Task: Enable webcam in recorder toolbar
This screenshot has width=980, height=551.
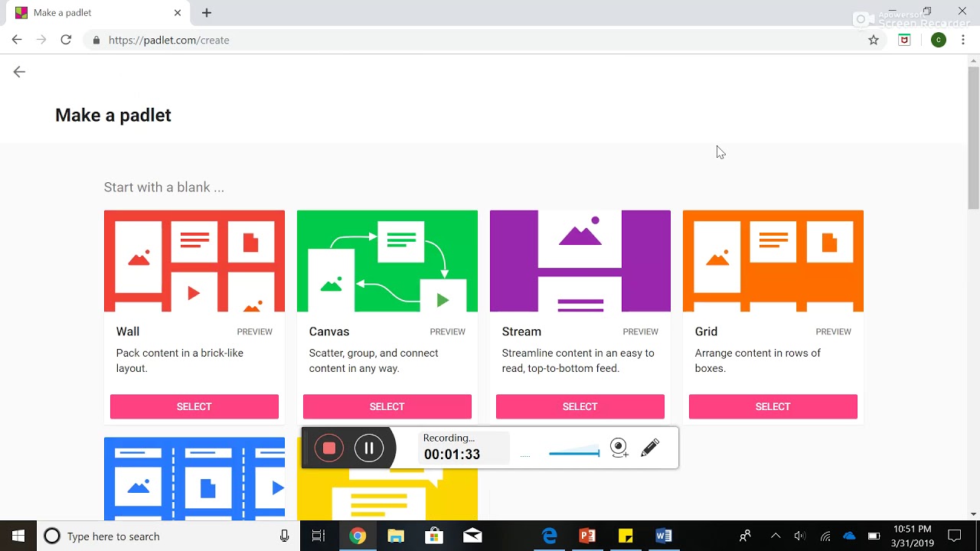Action: click(619, 448)
